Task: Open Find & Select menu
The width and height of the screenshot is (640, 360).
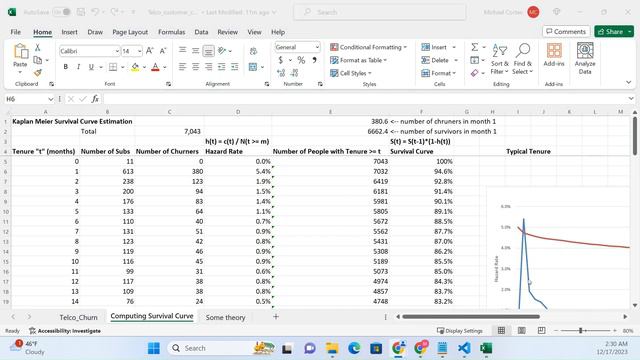Action: 523,59
